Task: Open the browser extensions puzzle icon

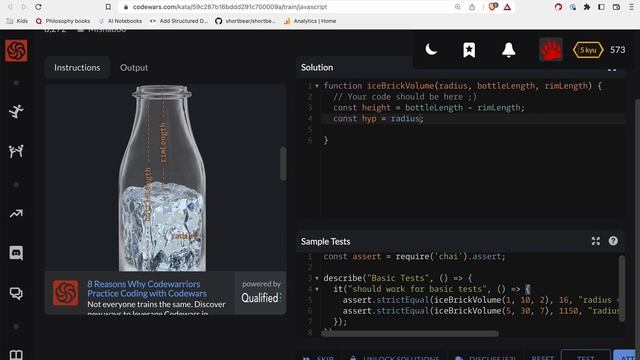Action: tap(587, 7)
